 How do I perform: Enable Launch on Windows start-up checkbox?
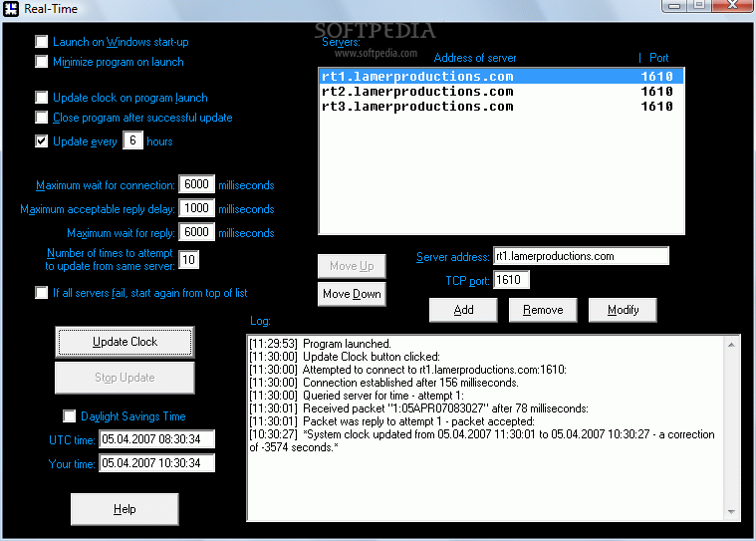(42, 42)
